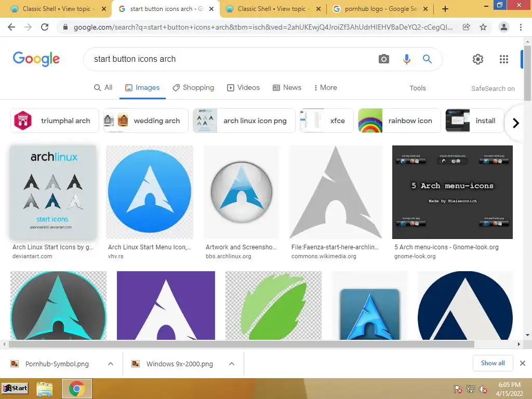Open a new browser tab
This screenshot has height=399, width=532.
coord(445,9)
